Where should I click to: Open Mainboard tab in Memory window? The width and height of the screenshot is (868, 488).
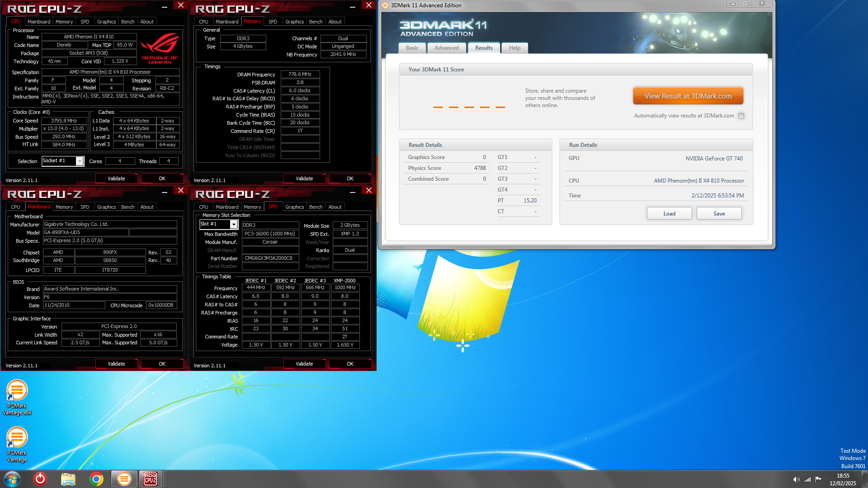[x=227, y=22]
